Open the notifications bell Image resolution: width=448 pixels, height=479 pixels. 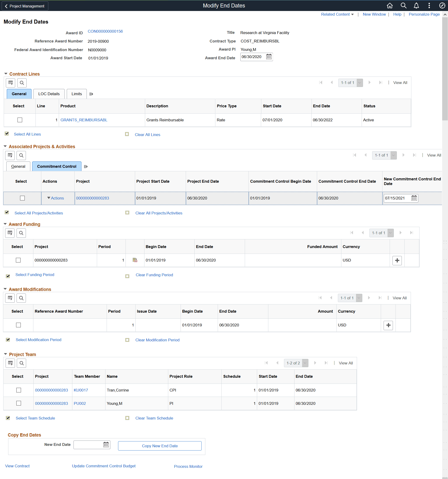(416, 6)
